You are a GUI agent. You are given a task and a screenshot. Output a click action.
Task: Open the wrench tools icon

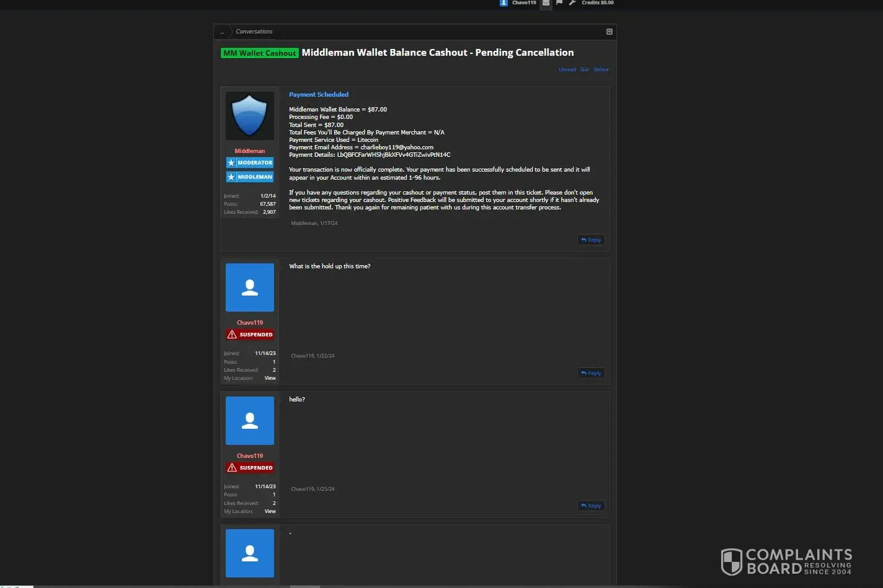[572, 3]
